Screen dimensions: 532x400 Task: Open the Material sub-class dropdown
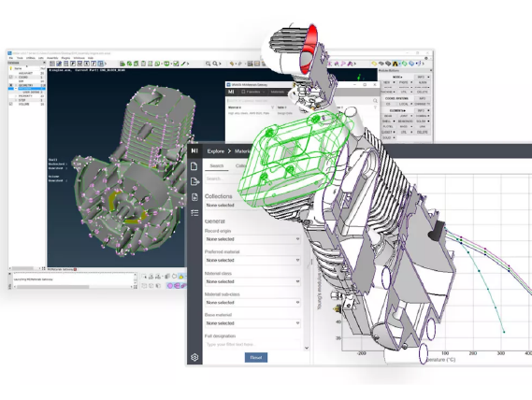(252, 302)
